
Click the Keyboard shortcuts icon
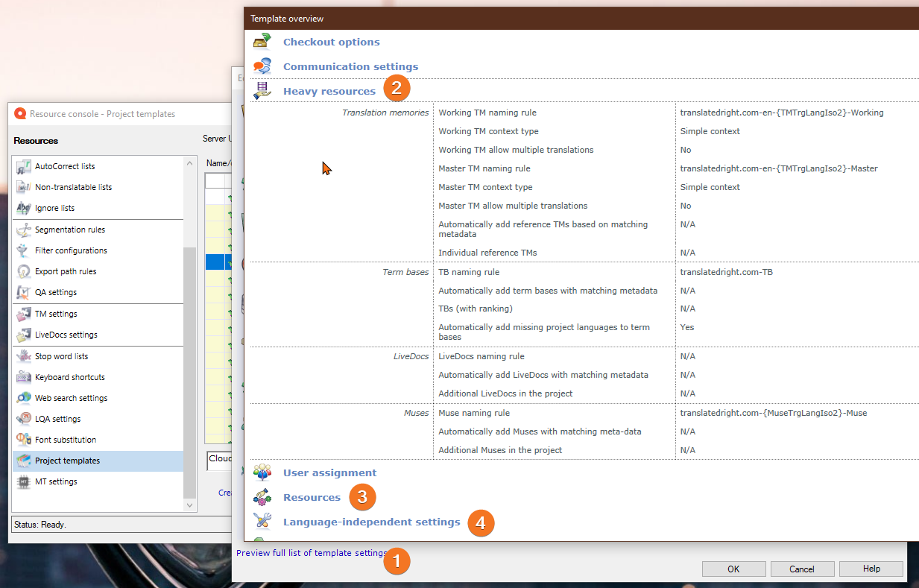[24, 377]
